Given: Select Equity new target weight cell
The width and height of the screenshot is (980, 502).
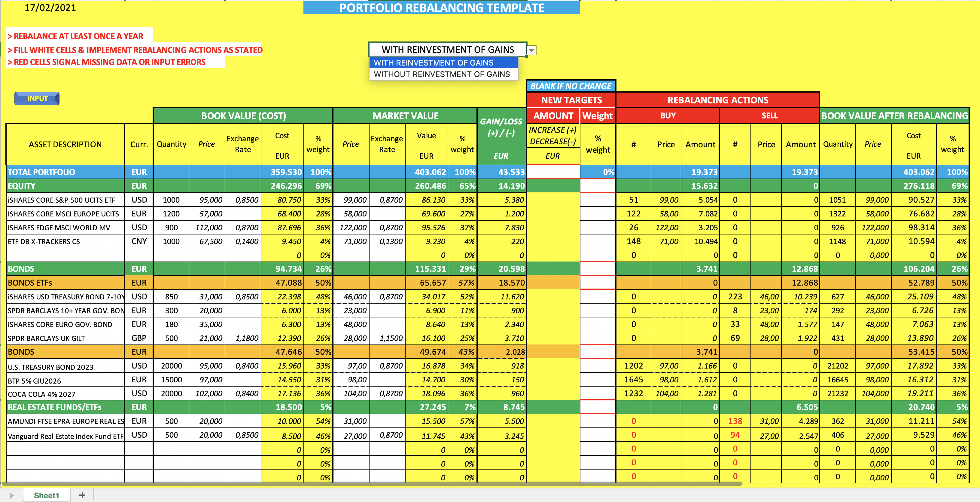Looking at the screenshot, I should click(598, 186).
